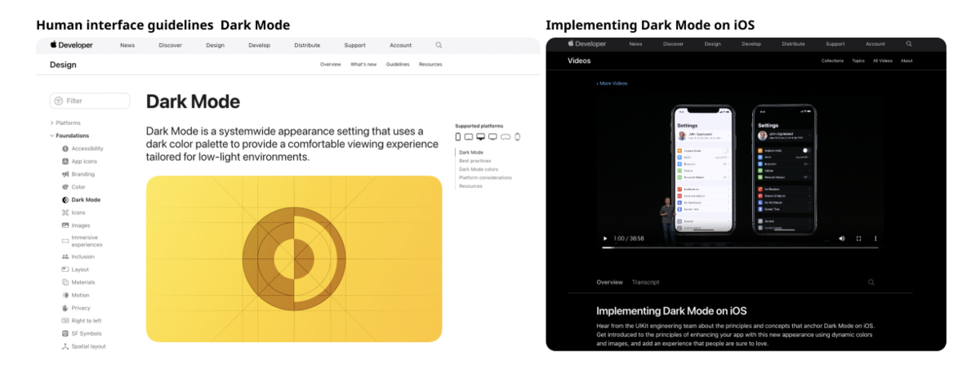Open Overview in the Design subnav
This screenshot has width=980, height=375.
click(x=331, y=64)
